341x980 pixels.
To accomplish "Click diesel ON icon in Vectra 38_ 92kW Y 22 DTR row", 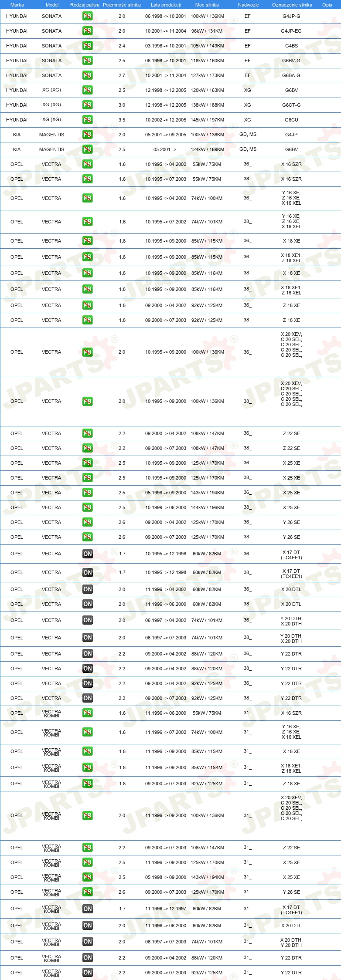I will point(87,698).
